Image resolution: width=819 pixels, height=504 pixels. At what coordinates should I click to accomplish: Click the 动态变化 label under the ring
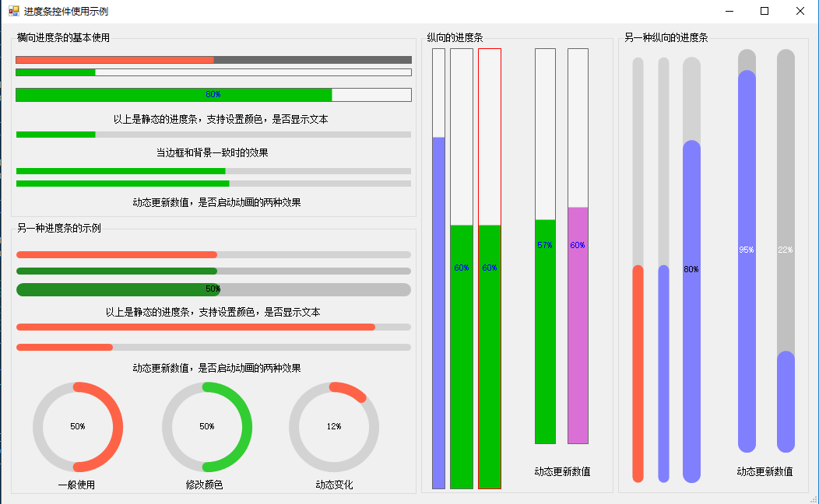pos(334,485)
